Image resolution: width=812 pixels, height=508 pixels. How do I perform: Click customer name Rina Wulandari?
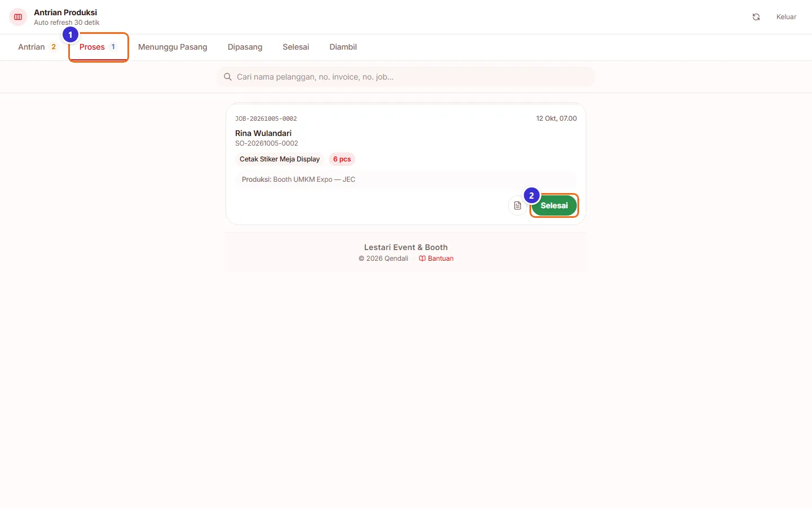click(x=263, y=133)
